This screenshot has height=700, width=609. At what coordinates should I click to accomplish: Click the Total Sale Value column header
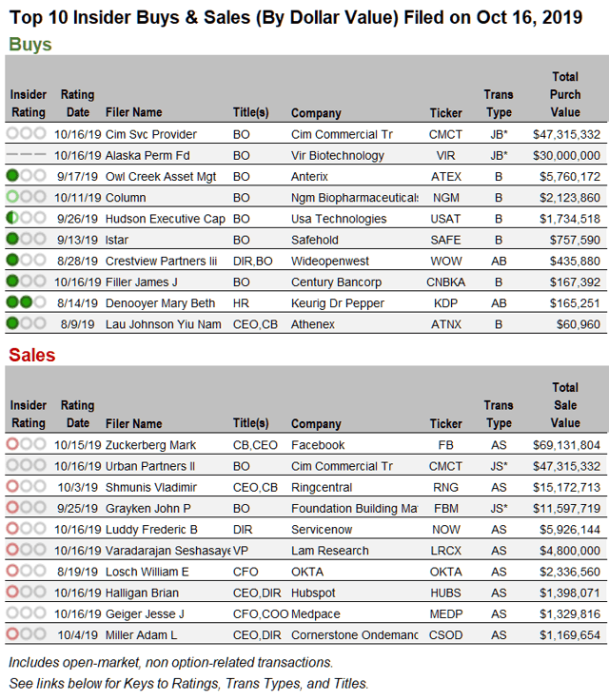(564, 405)
